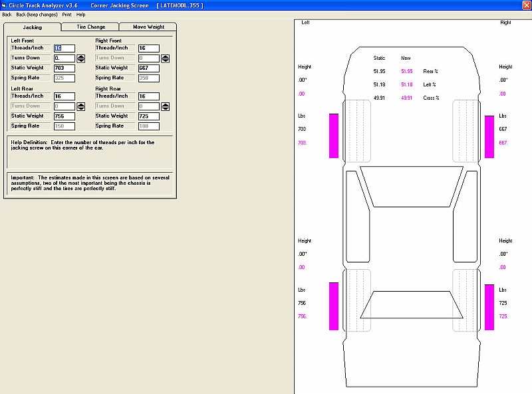Click Right Front Turns Down spinner arrows
Image resolution: width=532 pixels, height=394 pixels.
165,58
